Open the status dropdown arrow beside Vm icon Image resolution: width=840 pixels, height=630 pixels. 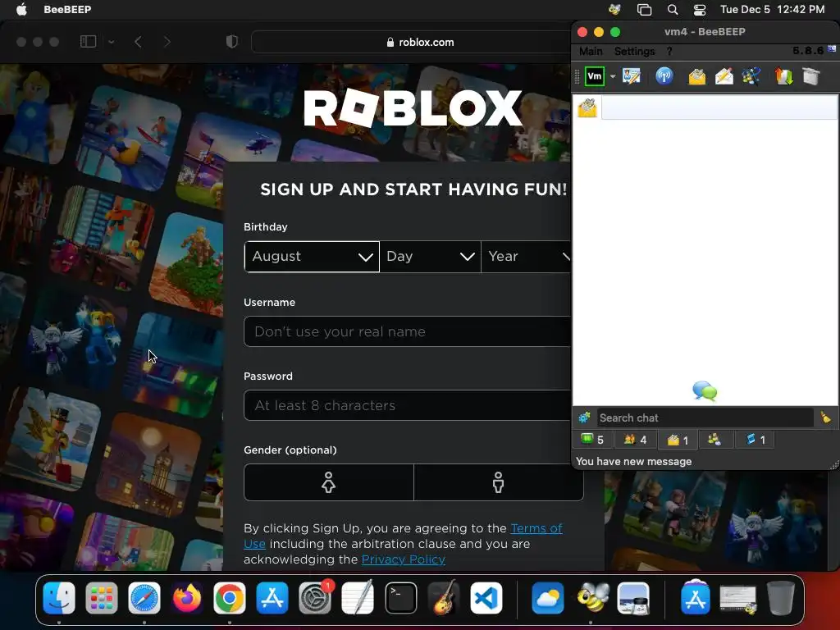click(612, 76)
